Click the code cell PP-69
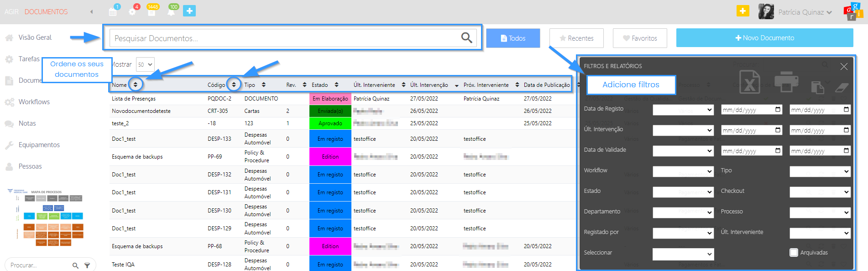The height and width of the screenshot is (271, 868). pyautogui.click(x=214, y=157)
